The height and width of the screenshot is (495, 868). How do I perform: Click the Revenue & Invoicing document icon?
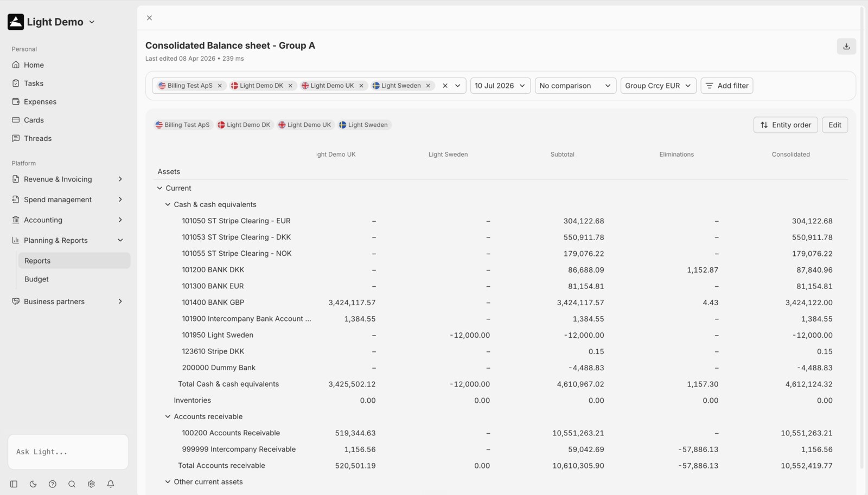coord(16,179)
